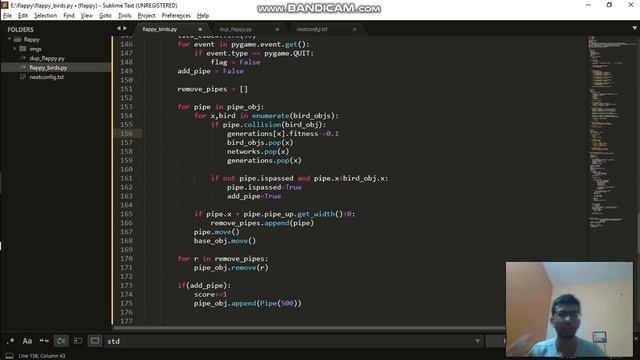Switch to the dup_flappy.py tab
This screenshot has height=360, width=640.
(236, 29)
